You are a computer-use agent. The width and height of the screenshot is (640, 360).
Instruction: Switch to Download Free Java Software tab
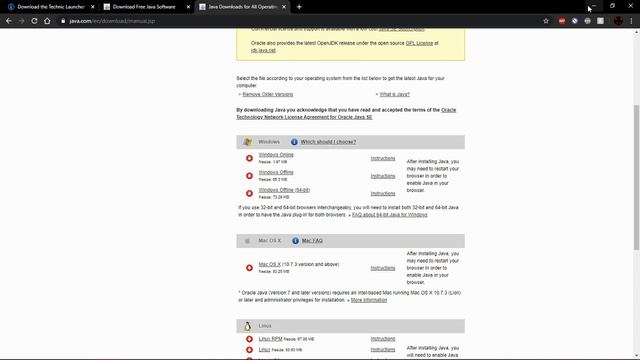click(145, 7)
